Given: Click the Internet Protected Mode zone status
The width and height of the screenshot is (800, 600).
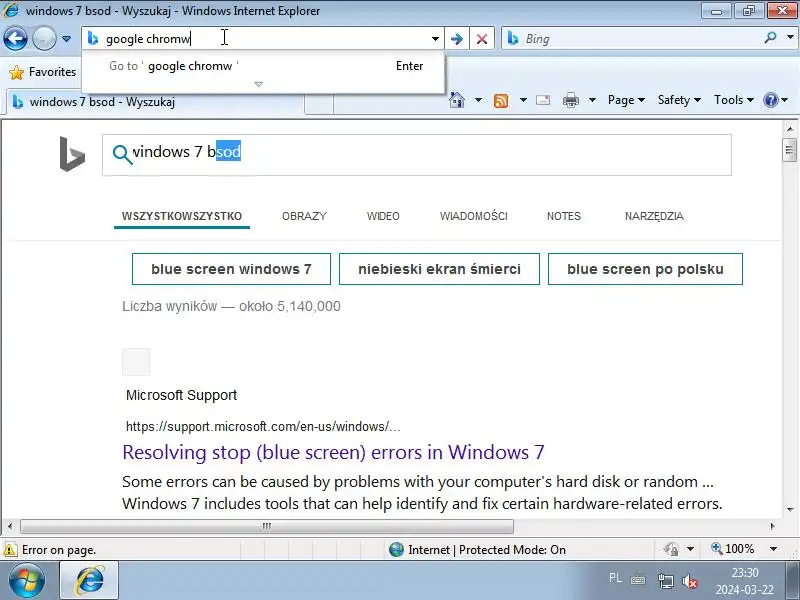Looking at the screenshot, I should [478, 550].
